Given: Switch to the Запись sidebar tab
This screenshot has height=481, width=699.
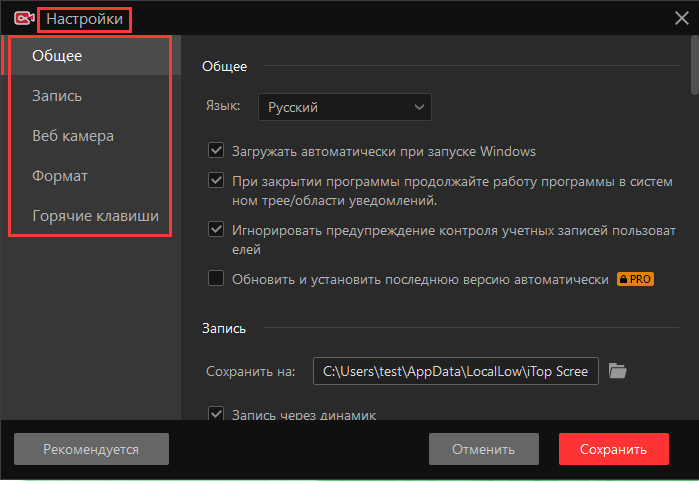Looking at the screenshot, I should tap(90, 96).
